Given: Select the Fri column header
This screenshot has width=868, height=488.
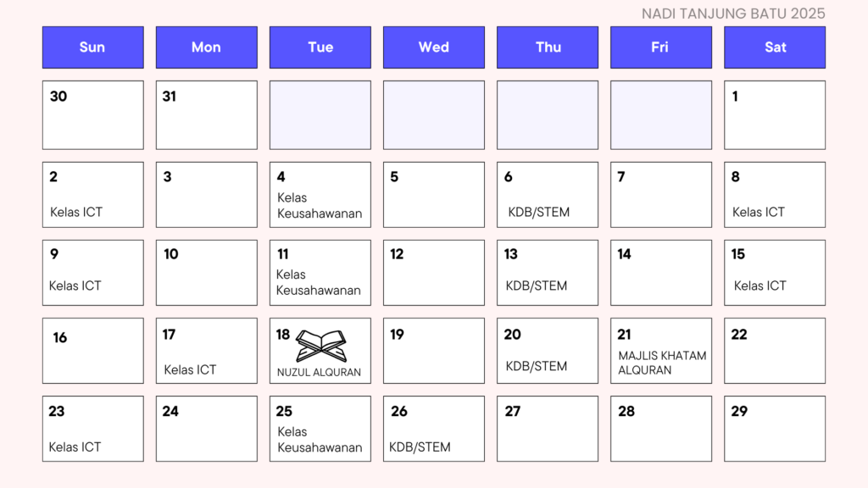Looking at the screenshot, I should coord(661,47).
